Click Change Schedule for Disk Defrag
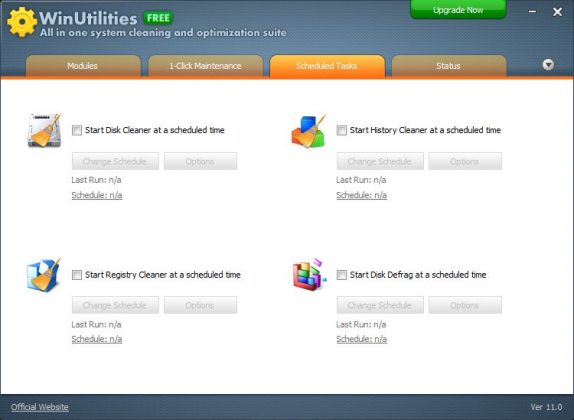574x420 pixels. click(x=380, y=305)
